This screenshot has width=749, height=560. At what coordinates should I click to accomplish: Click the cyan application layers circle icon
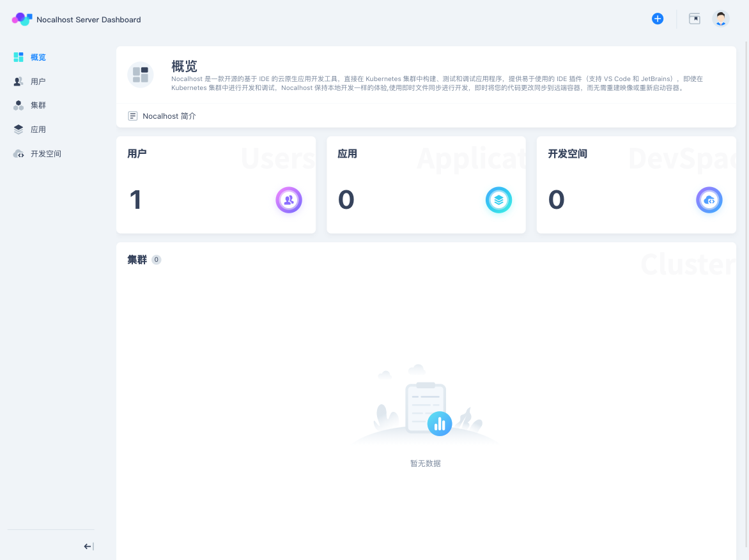498,200
